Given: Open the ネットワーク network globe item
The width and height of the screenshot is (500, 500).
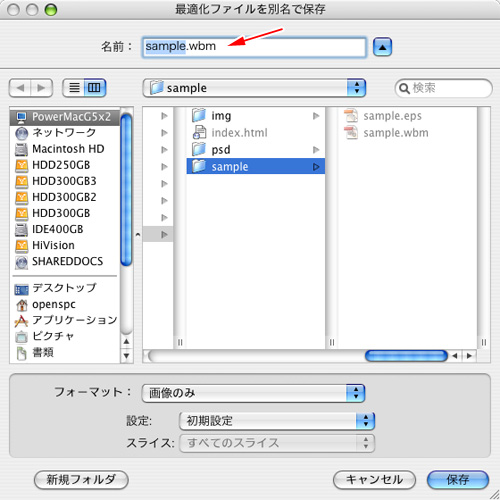Looking at the screenshot, I should click(65, 133).
